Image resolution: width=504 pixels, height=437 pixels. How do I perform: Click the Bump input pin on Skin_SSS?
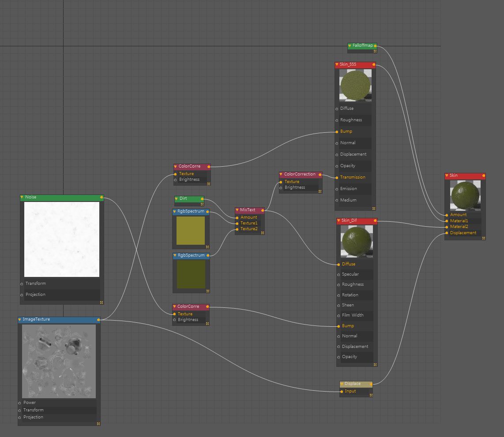point(337,132)
